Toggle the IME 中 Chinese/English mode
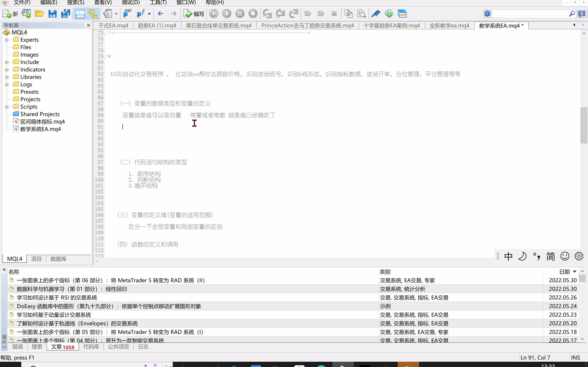This screenshot has width=588, height=367. coord(508,256)
